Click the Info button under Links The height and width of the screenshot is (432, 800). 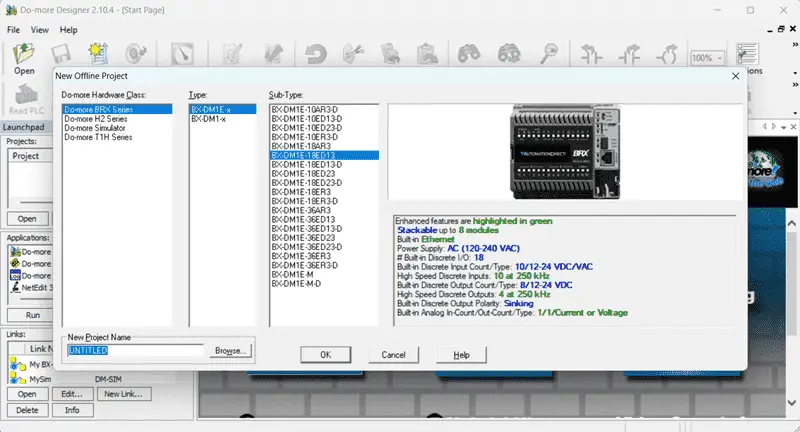coord(72,410)
